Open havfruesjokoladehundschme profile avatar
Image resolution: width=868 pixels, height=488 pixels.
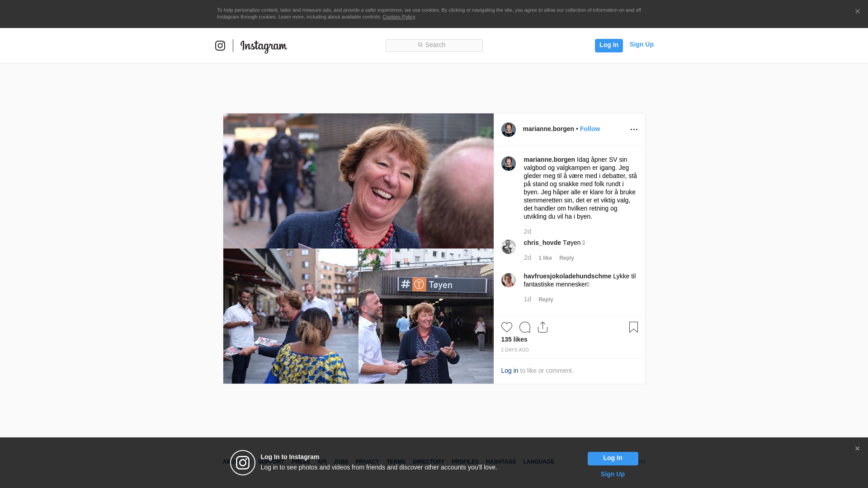[x=509, y=280]
